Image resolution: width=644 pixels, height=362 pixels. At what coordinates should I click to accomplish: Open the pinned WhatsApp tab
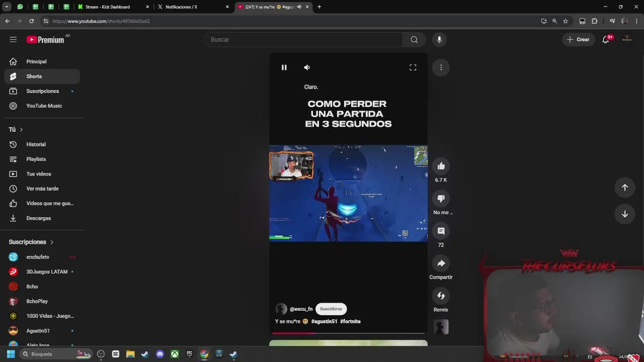[20, 7]
